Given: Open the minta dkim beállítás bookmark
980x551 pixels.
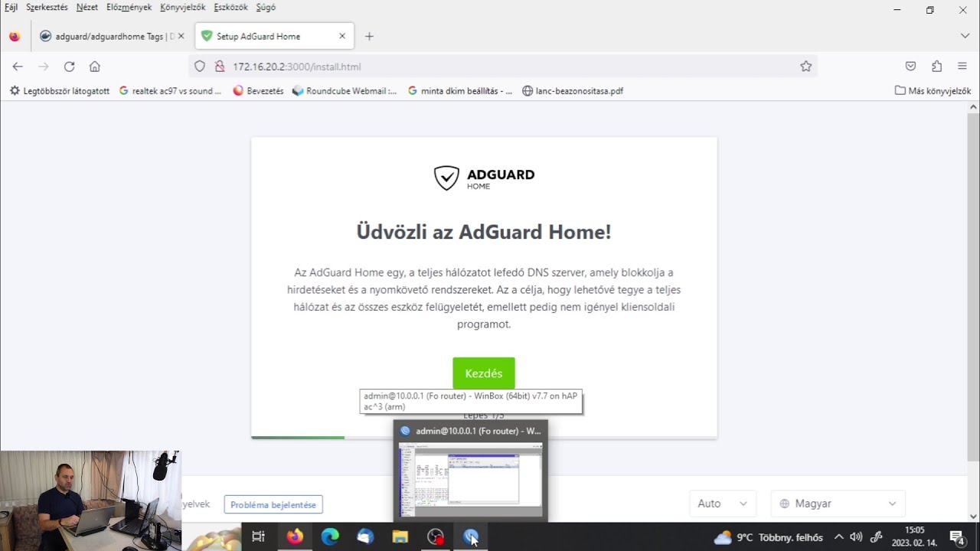Looking at the screenshot, I should (460, 90).
